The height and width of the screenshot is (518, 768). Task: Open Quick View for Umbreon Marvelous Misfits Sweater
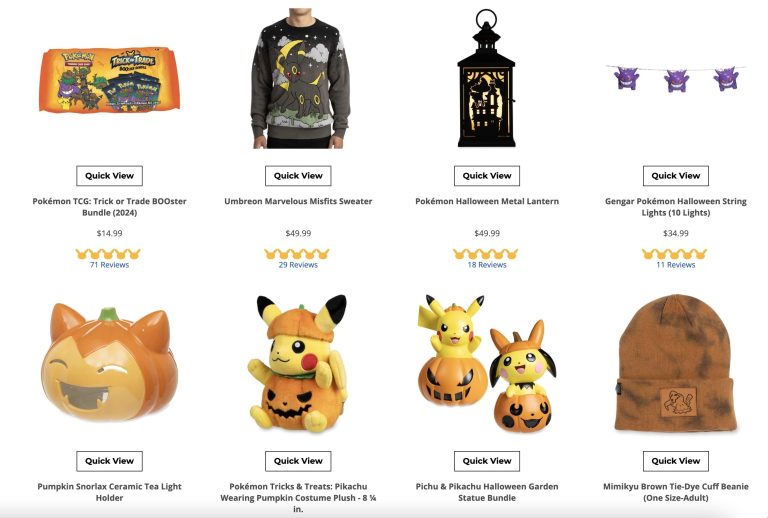298,176
